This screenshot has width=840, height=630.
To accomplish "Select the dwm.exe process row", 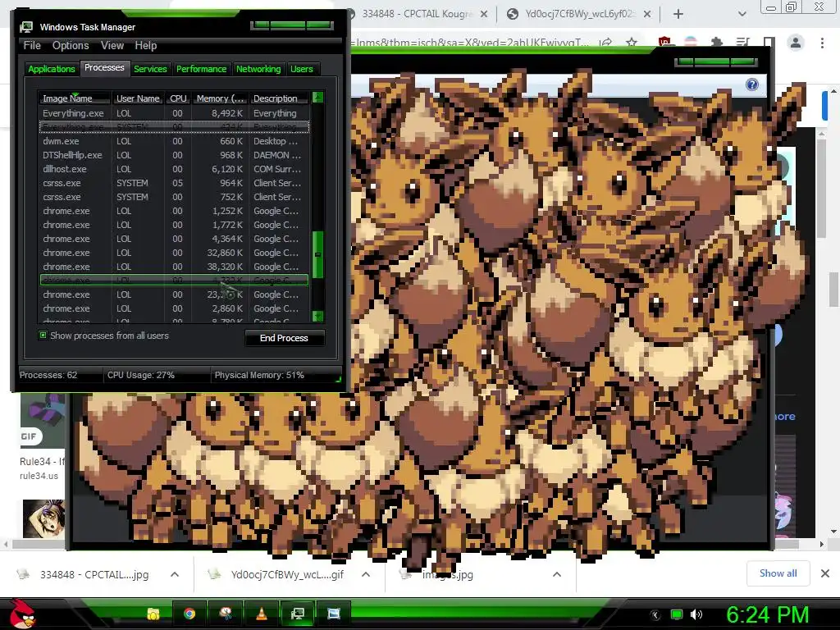I will click(x=174, y=141).
